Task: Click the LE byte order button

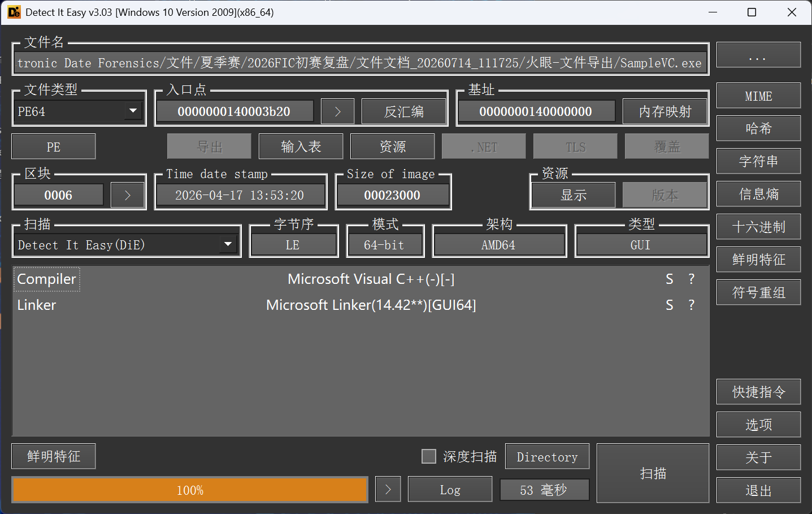Action: 293,245
